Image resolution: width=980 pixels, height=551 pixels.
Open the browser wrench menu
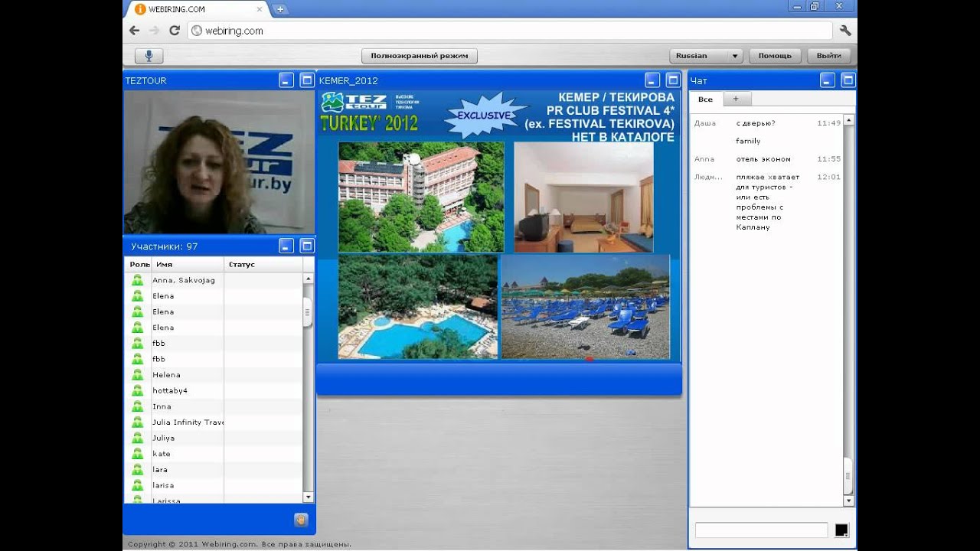(x=845, y=31)
